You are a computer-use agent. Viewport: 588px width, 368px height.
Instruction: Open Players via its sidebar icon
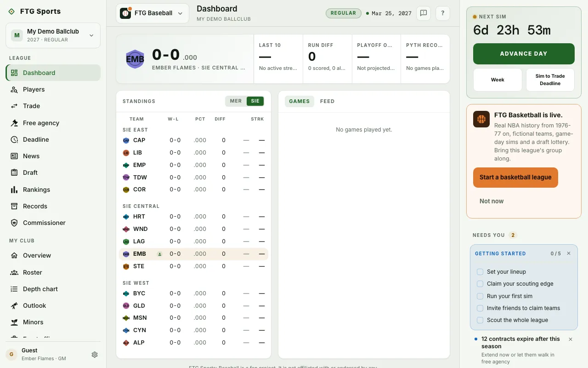click(14, 89)
